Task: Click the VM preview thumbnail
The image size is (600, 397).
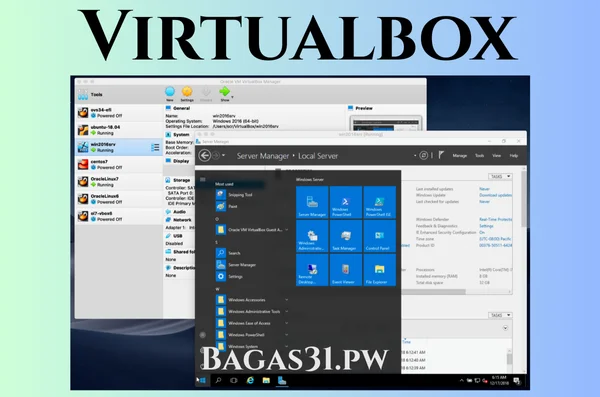Action: pyautogui.click(x=386, y=124)
